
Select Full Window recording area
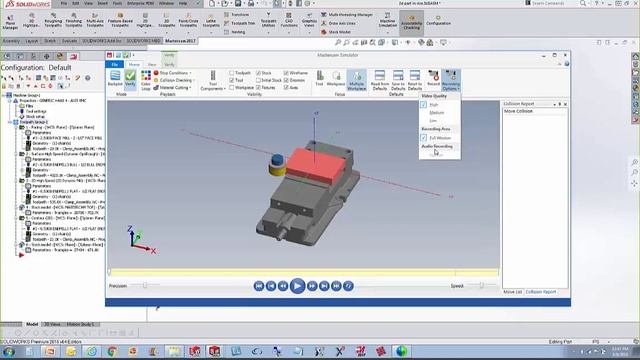point(440,138)
